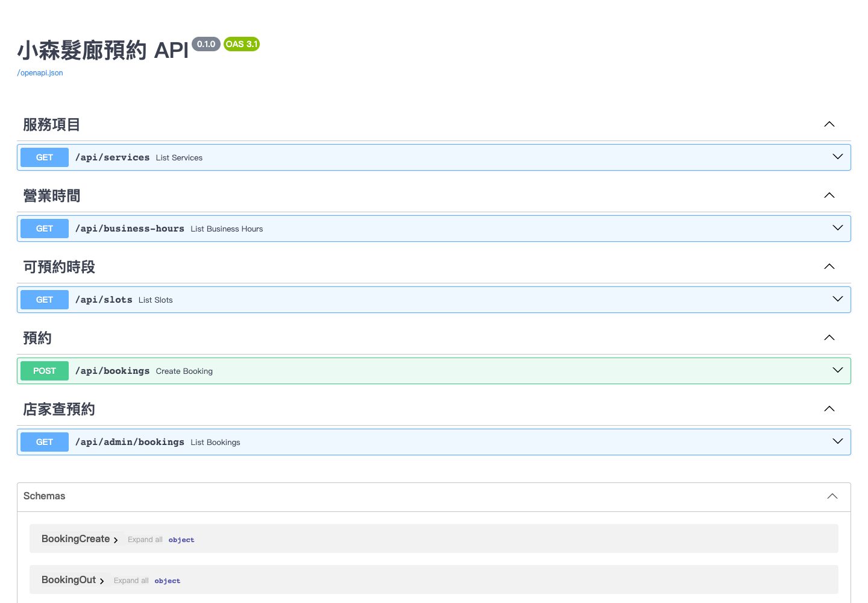Image resolution: width=868 pixels, height=603 pixels.
Task: Click the List Business Hours summary text
Action: [x=227, y=229]
